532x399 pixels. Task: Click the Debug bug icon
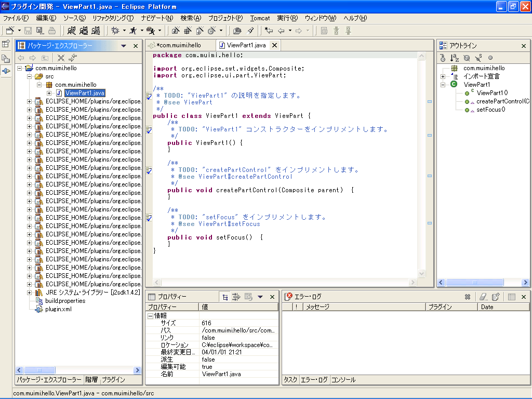[x=115, y=31]
